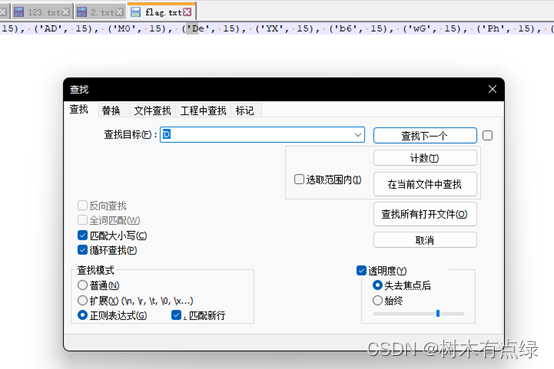Click the 'b6' text in the editor
The height and width of the screenshot is (369, 554).
pyautogui.click(x=345, y=28)
